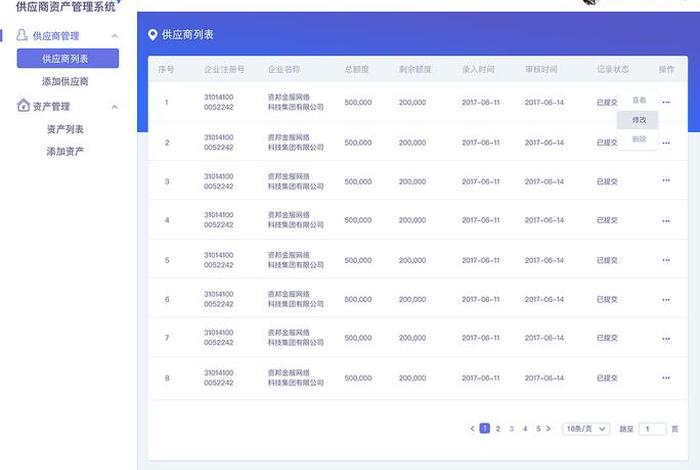Open the more-actions dots for row 8

[666, 378]
